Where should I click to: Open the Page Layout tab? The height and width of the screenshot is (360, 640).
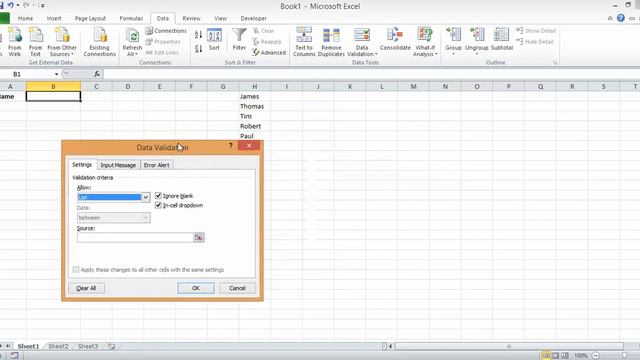(x=90, y=18)
